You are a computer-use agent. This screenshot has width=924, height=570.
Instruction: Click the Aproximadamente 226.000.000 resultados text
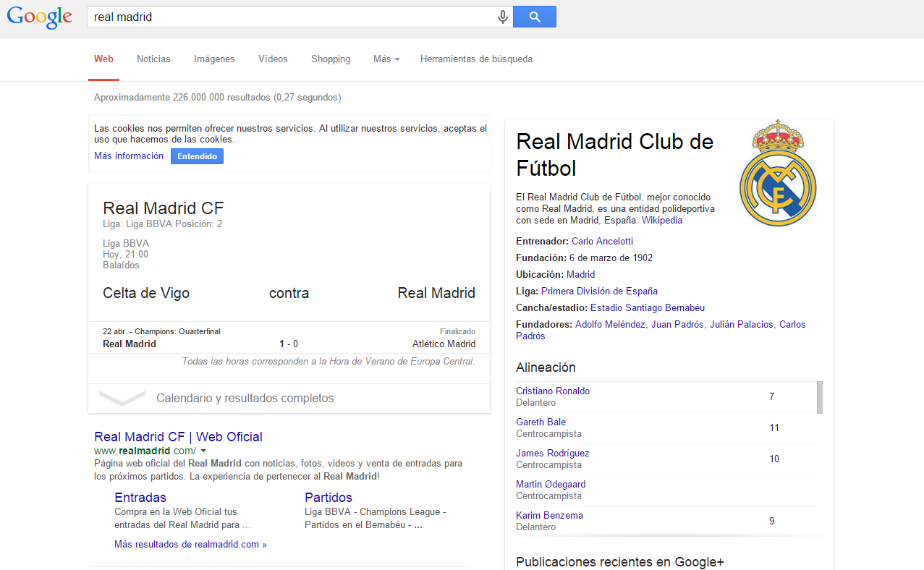pos(217,97)
